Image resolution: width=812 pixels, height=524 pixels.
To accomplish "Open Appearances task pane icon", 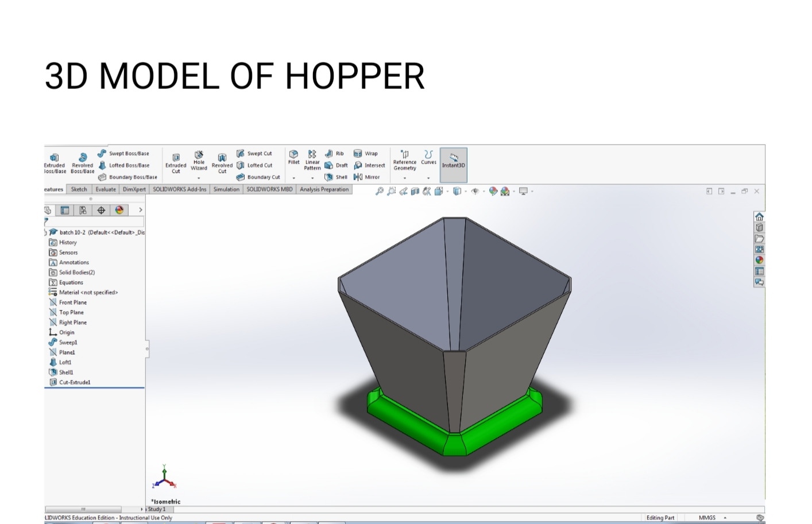I will coord(759,260).
